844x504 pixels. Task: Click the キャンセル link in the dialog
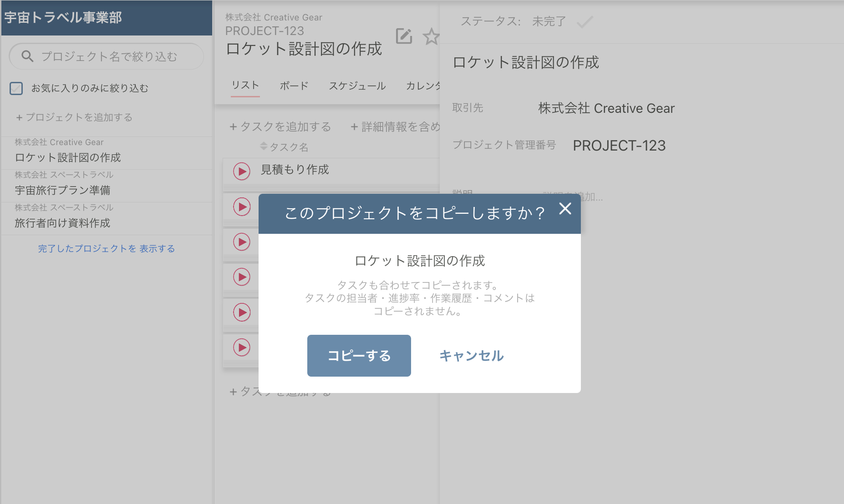pyautogui.click(x=471, y=356)
